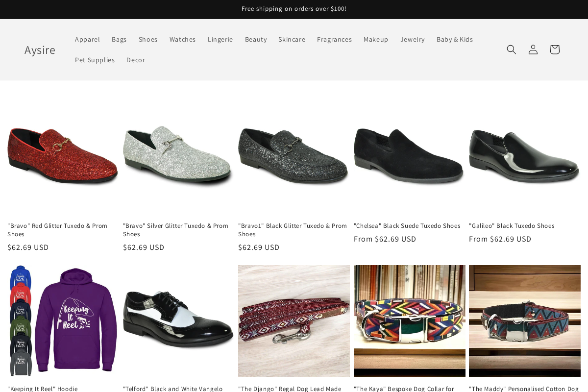Open the Chelsea Black Suede Tuxedo Shoes page
This screenshot has height=392, width=588.
[x=407, y=225]
